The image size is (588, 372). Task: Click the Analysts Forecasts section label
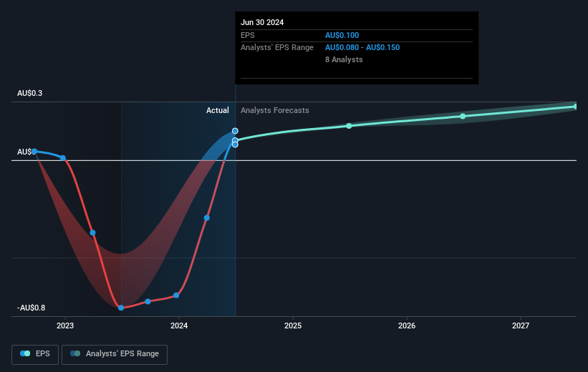click(275, 110)
